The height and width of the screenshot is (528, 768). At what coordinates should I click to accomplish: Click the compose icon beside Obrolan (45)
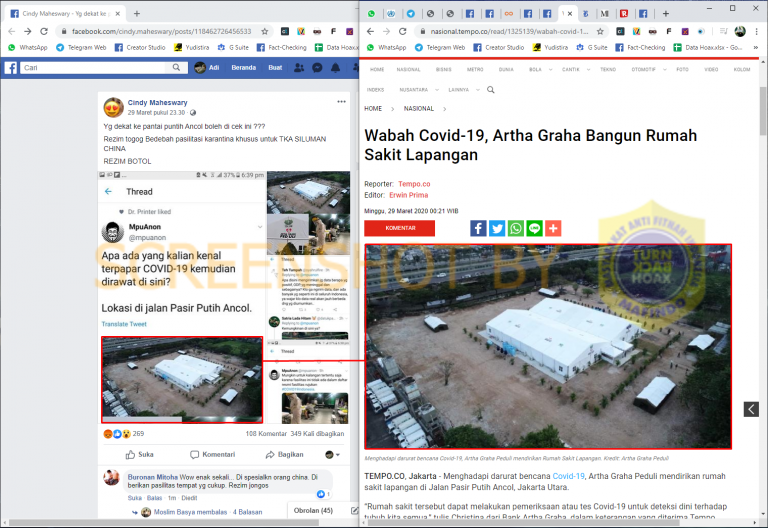pos(354,510)
